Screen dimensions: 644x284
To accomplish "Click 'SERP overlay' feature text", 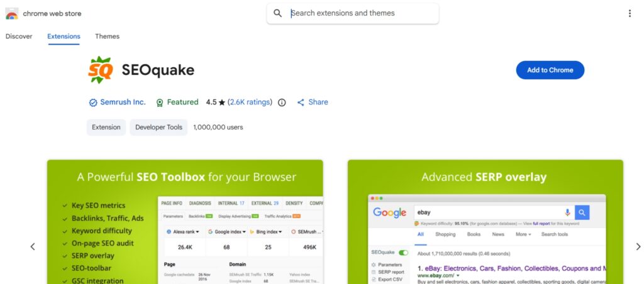I will (x=93, y=256).
